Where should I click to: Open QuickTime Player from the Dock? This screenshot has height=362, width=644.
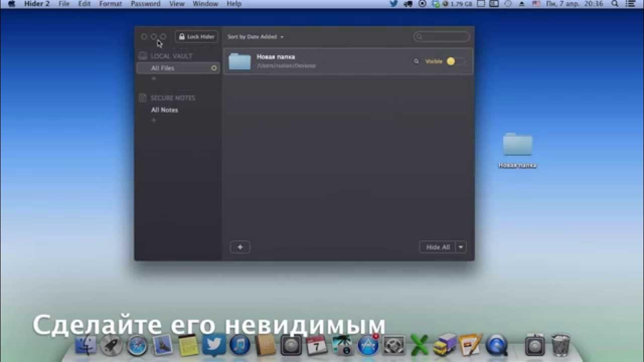[497, 345]
